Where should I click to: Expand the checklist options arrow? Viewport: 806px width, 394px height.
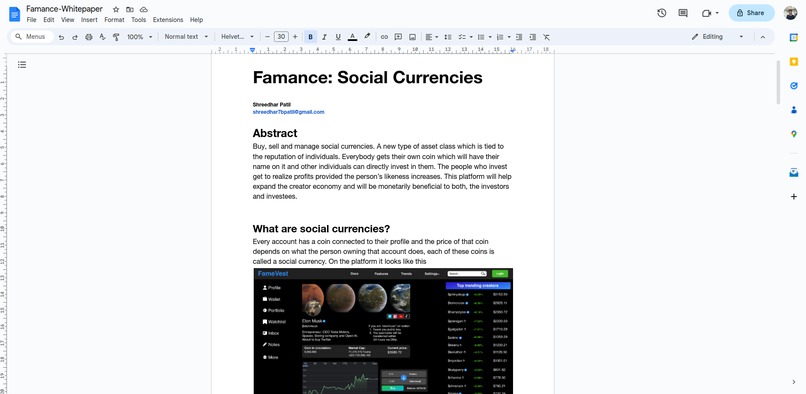[471, 37]
